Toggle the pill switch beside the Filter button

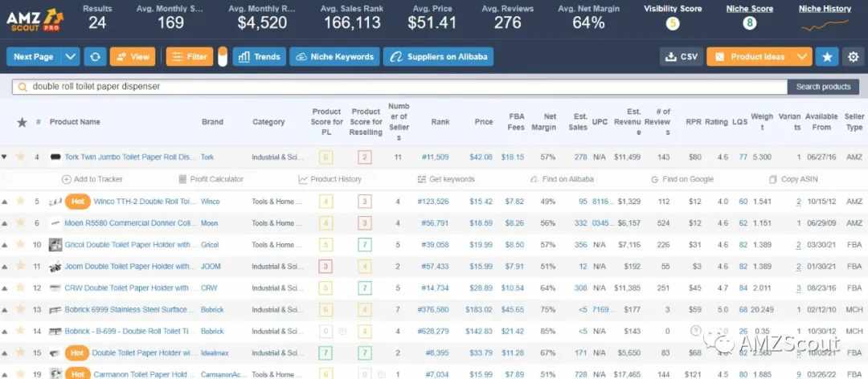tap(223, 56)
